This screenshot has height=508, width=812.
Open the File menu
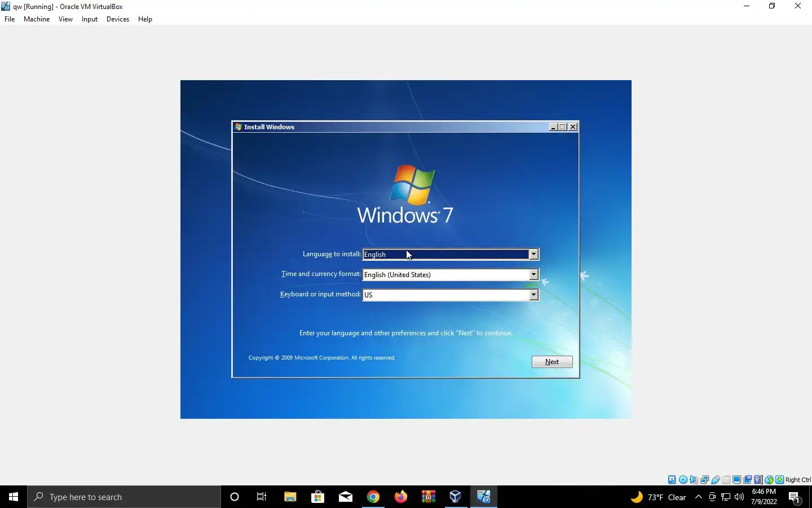pyautogui.click(x=10, y=19)
